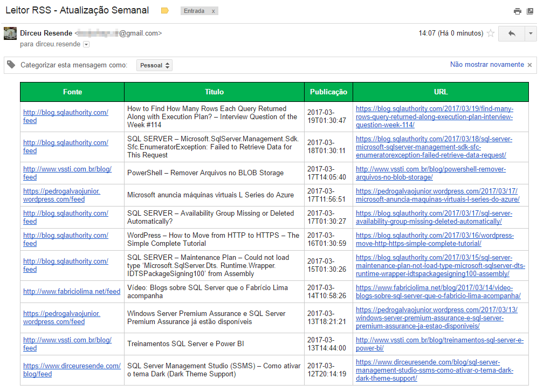
Task: Open the treinamentos-sql-server-e-power-bi URL
Action: pos(439,344)
